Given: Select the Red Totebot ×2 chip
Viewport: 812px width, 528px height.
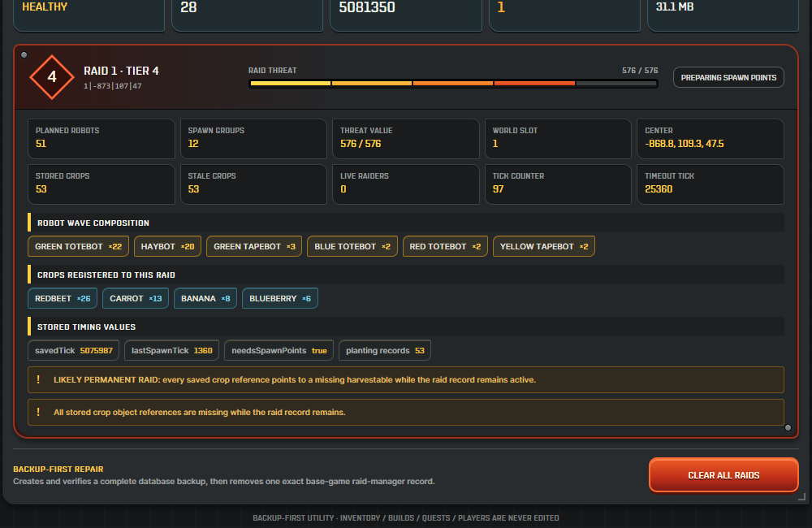Looking at the screenshot, I should 445,247.
